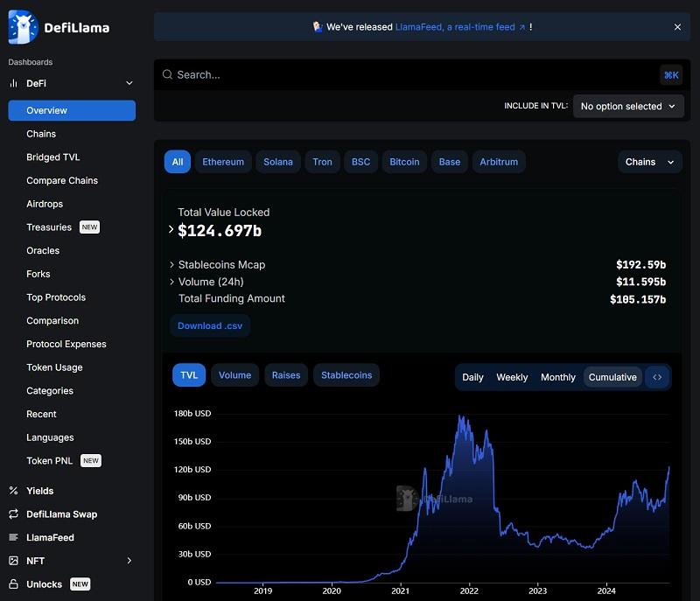Filter by Ethereum chain
The image size is (700, 601).
click(x=223, y=162)
